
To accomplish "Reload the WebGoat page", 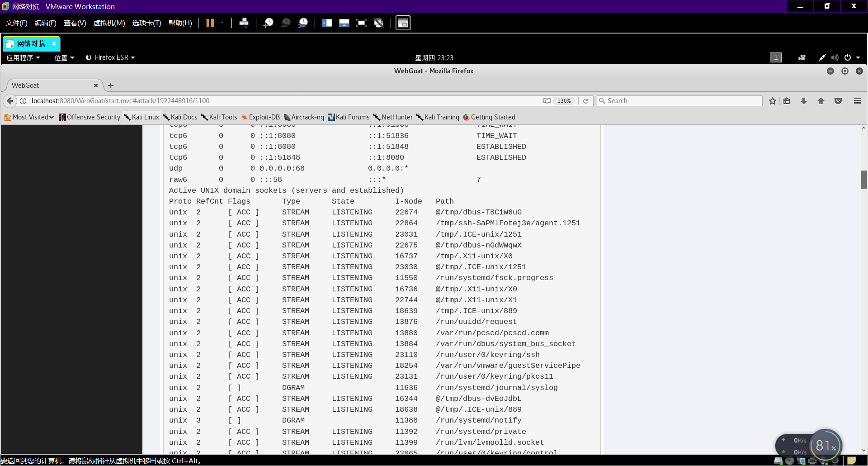I will (x=585, y=101).
